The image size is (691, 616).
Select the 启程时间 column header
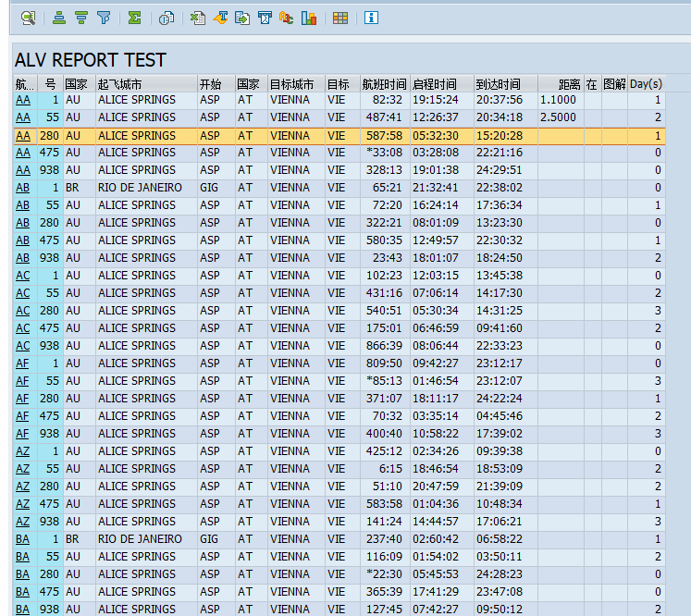pos(441,84)
